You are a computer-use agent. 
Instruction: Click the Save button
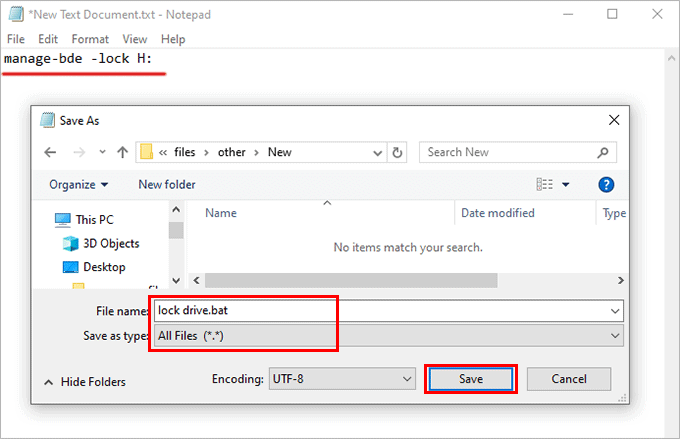[x=471, y=379]
